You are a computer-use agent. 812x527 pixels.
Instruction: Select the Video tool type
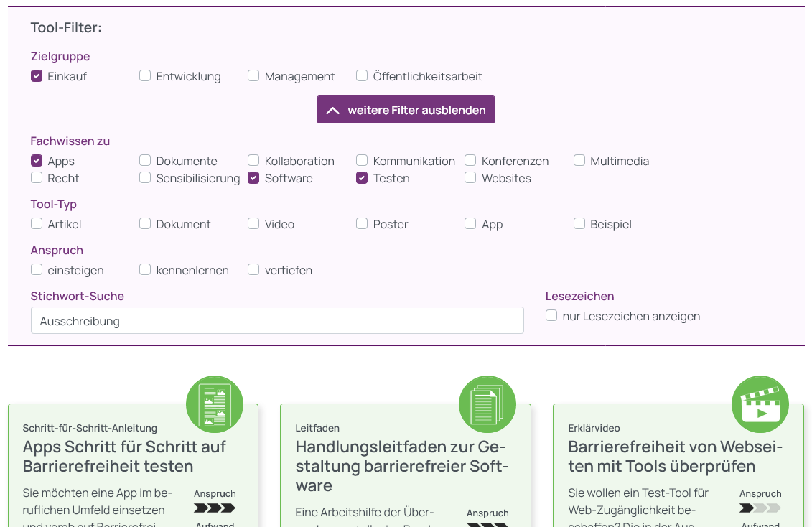[253, 223]
